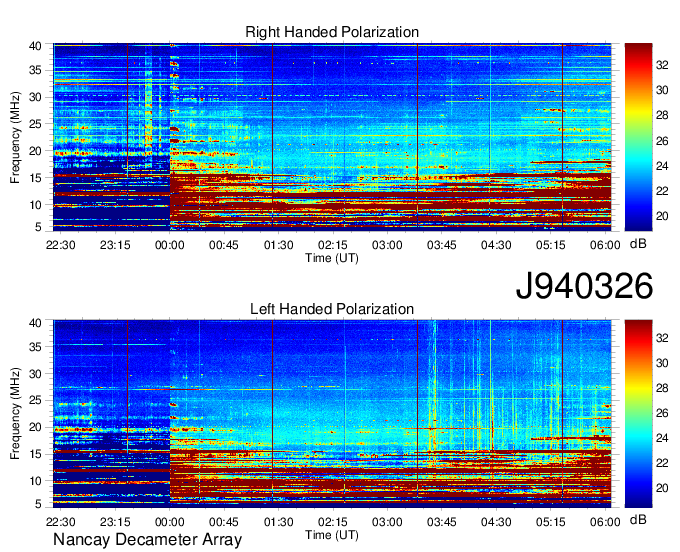Select the J940326 observation label
The image size is (680, 552).
(584, 286)
